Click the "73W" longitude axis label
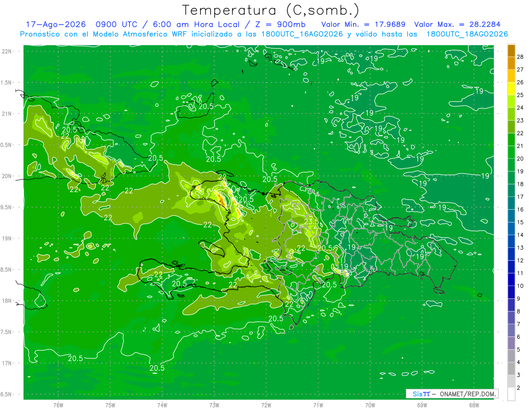This screenshot has width=532, height=411. pyautogui.click(x=214, y=405)
